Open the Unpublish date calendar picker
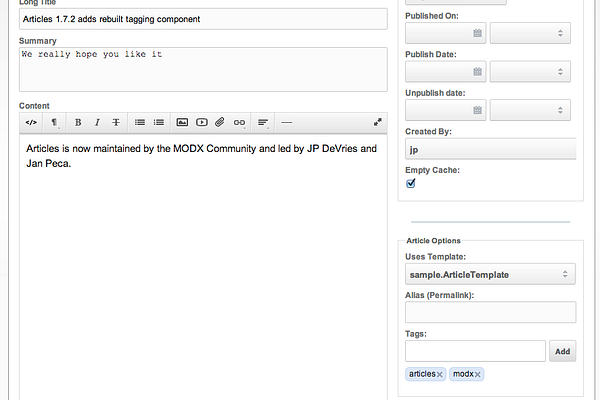Screen dimensions: 600x400 click(477, 110)
